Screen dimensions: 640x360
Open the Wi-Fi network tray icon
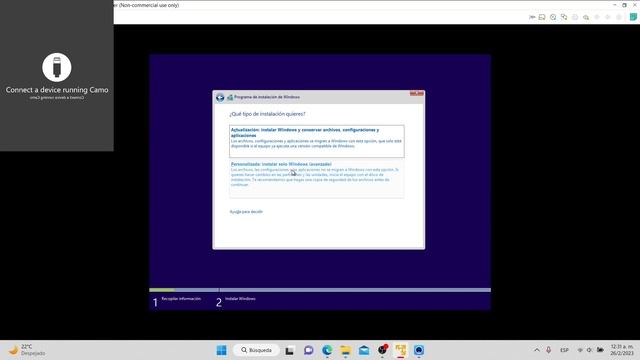580,350
